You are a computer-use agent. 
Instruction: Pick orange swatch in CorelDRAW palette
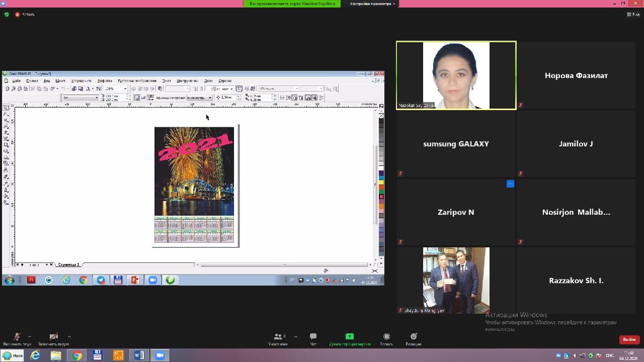(381, 206)
